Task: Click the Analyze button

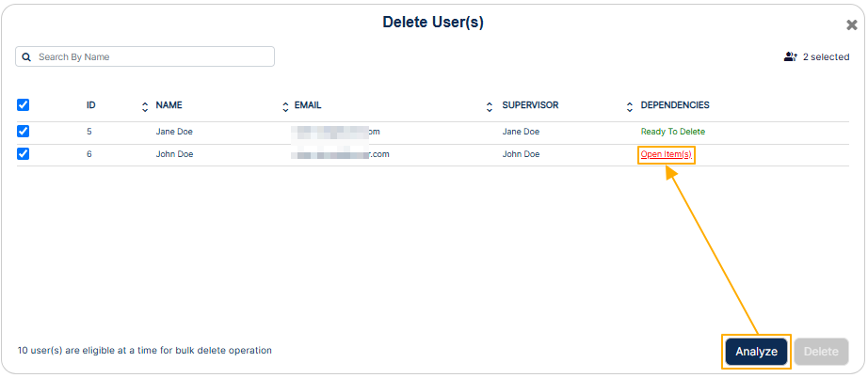Action: (x=756, y=352)
